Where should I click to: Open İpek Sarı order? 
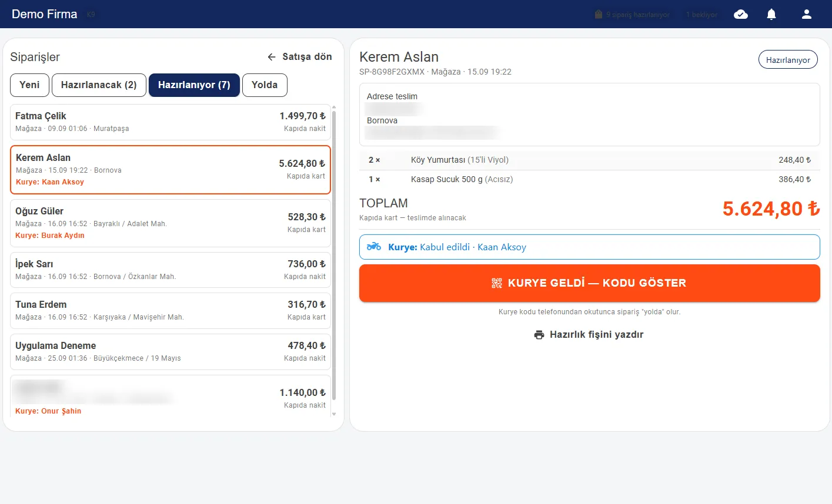coord(171,270)
